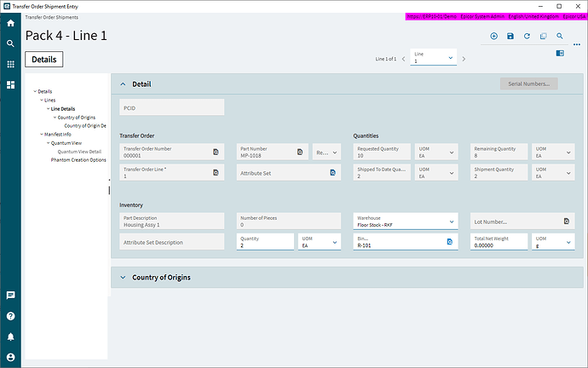Click the Refresh toolbar icon

[x=527, y=36]
